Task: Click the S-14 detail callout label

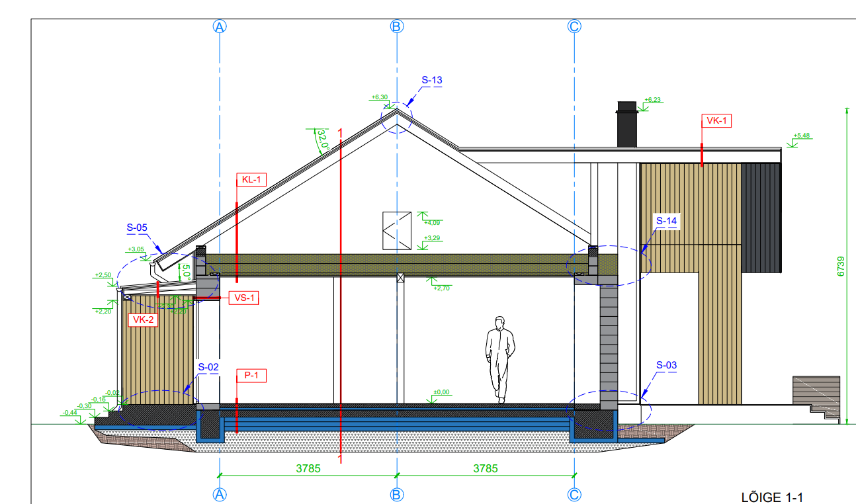Action: [666, 220]
